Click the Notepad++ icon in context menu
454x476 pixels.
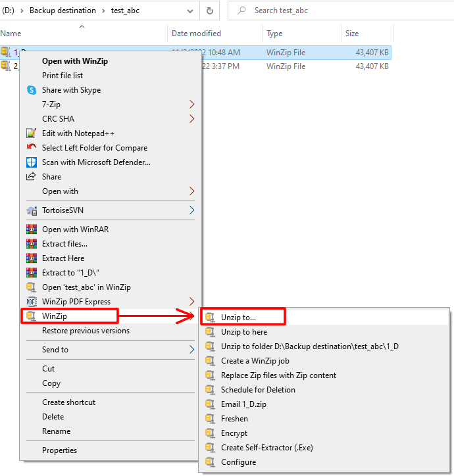[x=31, y=133]
